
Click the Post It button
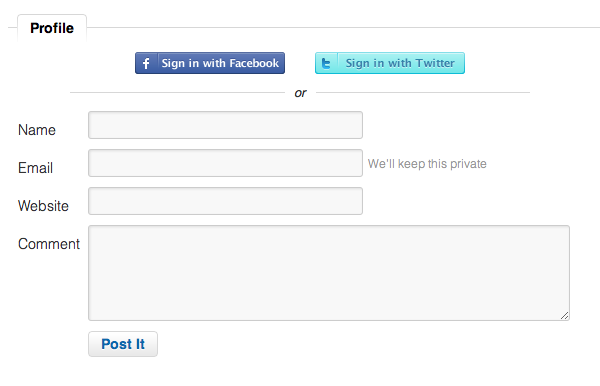pyautogui.click(x=123, y=344)
